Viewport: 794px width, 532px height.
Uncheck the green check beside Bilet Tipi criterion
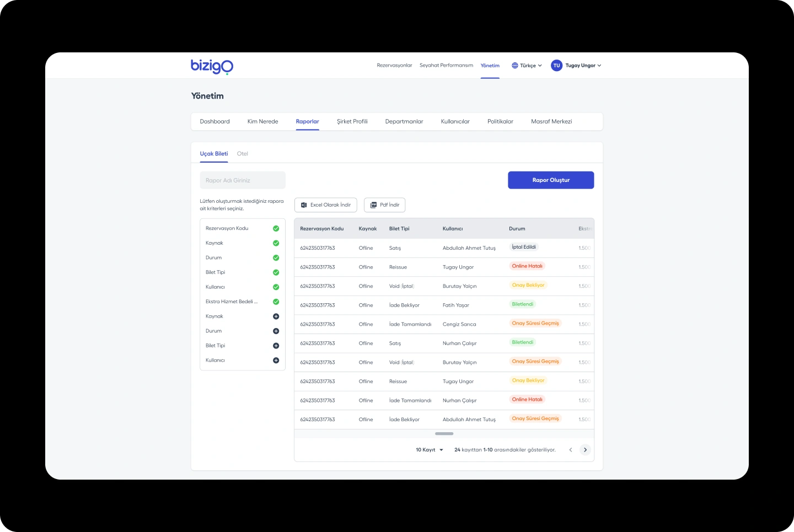[276, 272]
